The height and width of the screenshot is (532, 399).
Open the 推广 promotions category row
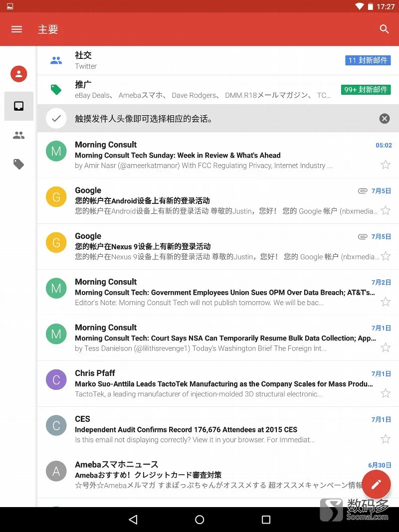[218, 90]
